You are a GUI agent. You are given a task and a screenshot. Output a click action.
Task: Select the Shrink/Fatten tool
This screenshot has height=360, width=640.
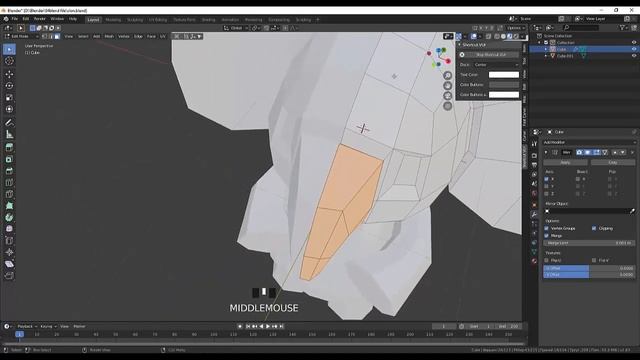click(9, 252)
